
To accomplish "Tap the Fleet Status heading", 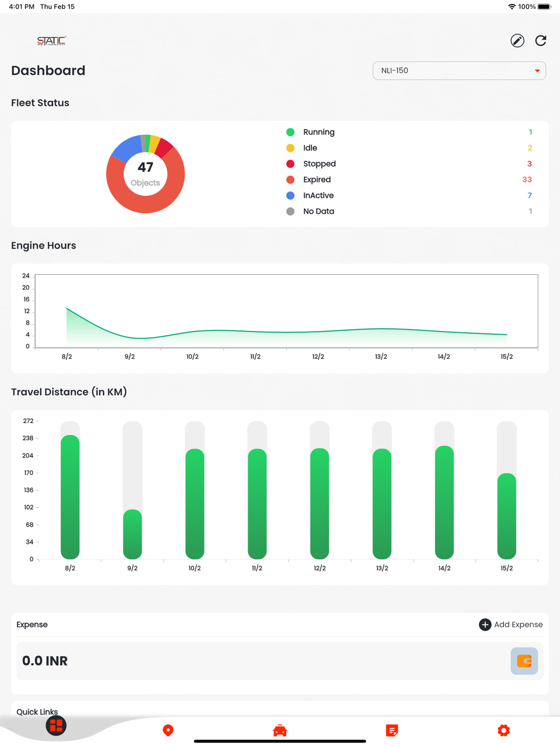I will pos(40,102).
